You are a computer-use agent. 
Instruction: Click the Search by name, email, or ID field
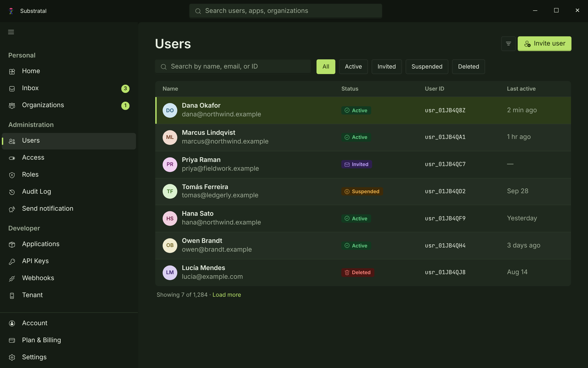click(x=233, y=66)
